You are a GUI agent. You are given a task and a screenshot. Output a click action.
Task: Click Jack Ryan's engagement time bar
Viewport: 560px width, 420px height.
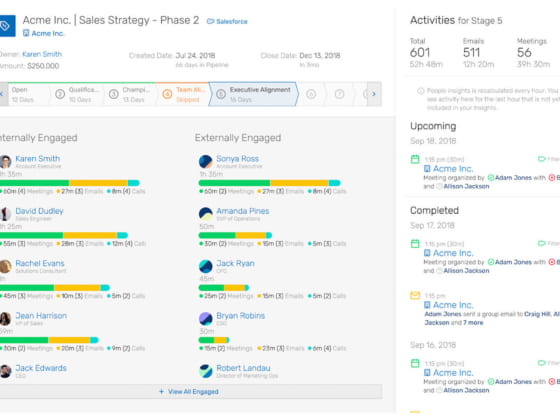point(224,288)
